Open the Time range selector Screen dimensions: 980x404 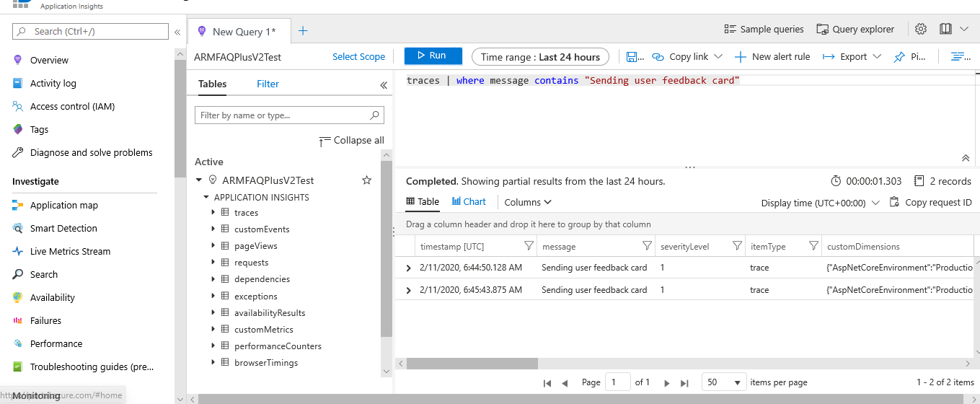(540, 57)
